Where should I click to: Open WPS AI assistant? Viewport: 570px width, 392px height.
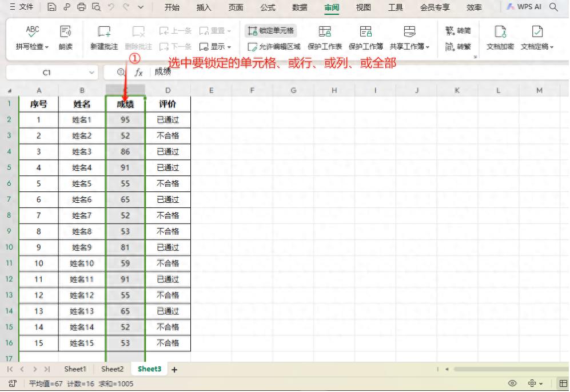click(x=524, y=7)
